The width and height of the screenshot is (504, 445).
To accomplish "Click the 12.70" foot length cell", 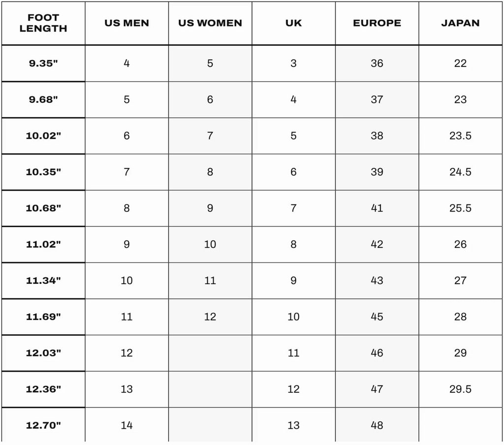I will pyautogui.click(x=43, y=425).
